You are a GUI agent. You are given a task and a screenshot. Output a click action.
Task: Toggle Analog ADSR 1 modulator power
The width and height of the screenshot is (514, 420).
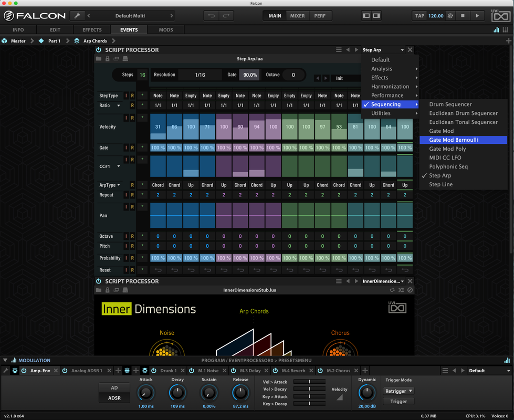coord(65,371)
